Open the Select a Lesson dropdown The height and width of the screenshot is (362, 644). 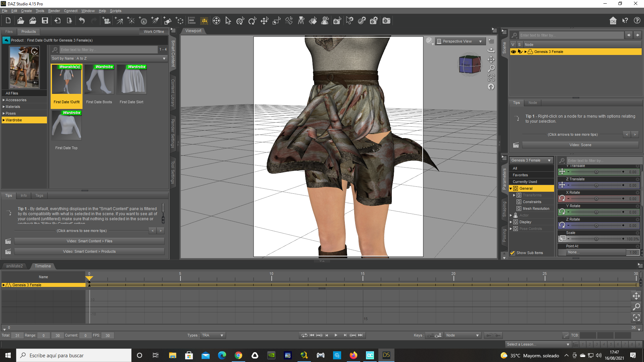pyautogui.click(x=538, y=344)
